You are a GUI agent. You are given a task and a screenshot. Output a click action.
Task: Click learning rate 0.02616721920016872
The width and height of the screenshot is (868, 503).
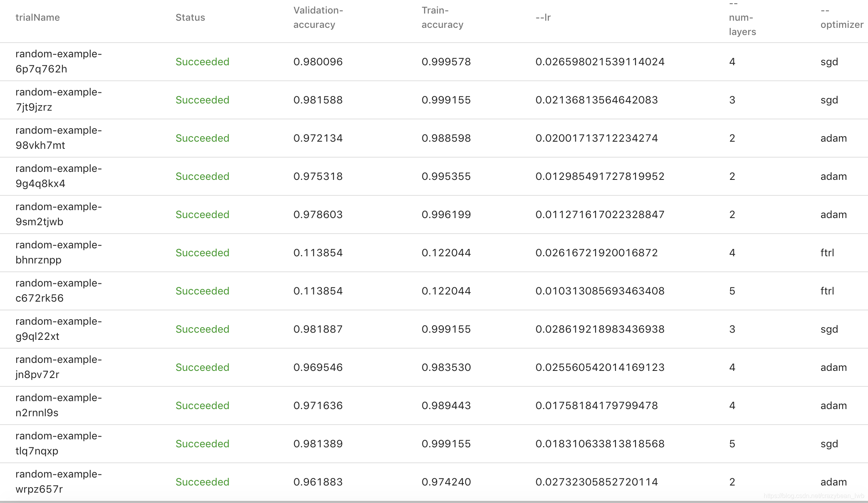pos(597,253)
